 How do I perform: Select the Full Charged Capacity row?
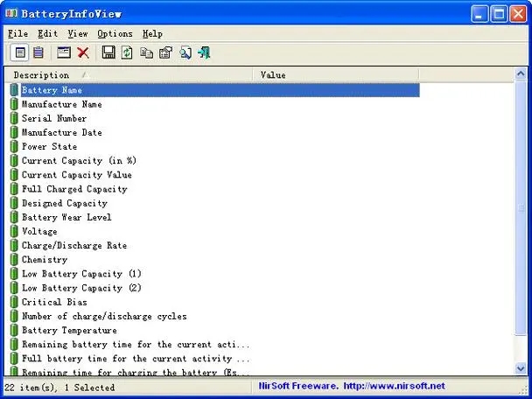(74, 189)
